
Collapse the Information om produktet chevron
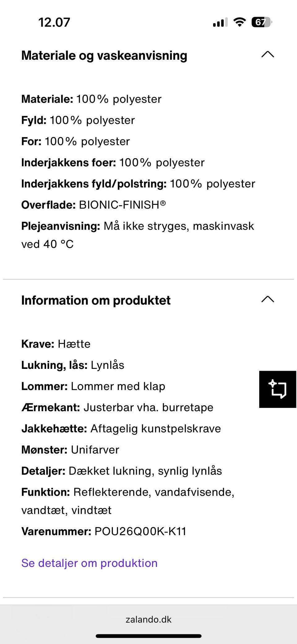click(268, 299)
